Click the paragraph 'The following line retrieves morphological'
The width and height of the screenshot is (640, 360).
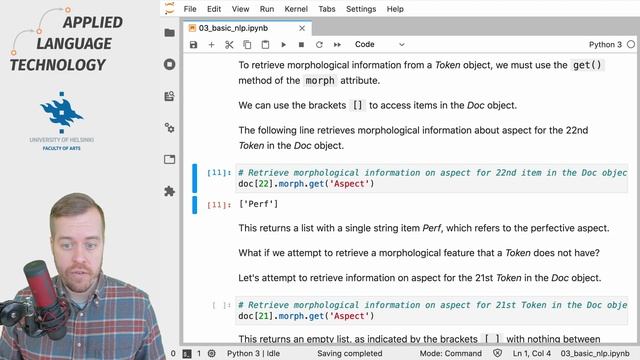coord(413,138)
